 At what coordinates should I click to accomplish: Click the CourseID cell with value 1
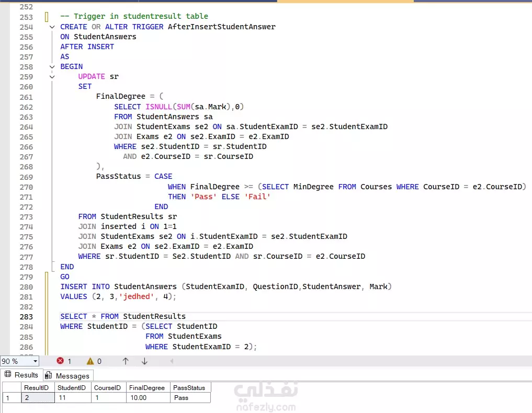109,398
